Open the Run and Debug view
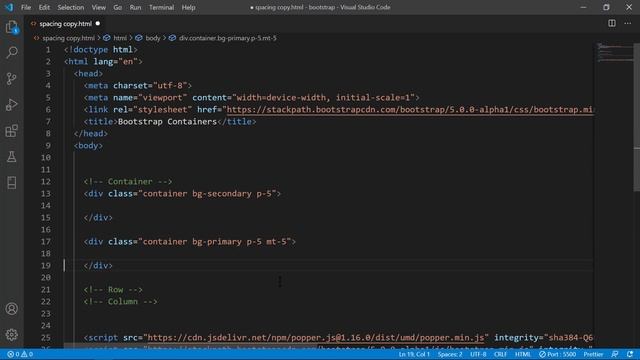This screenshot has width=640, height=360. (12, 105)
